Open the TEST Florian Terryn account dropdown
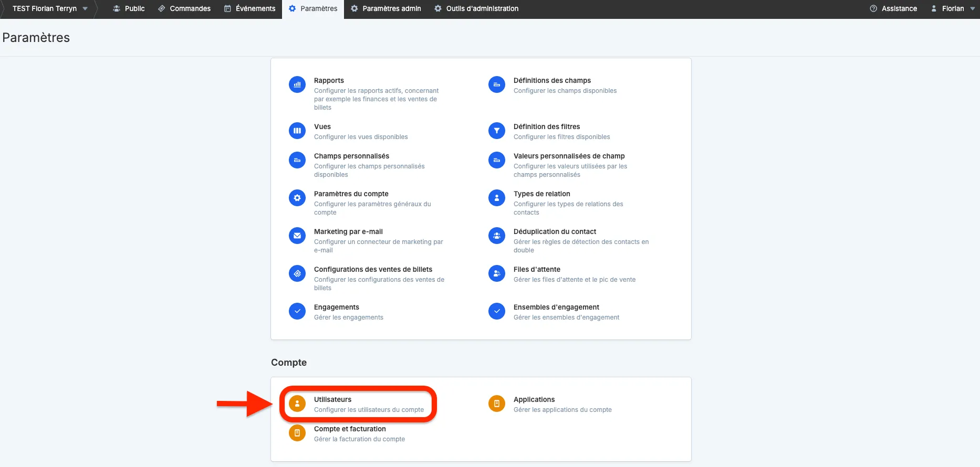Image resolution: width=980 pixels, height=467 pixels. coord(50,8)
